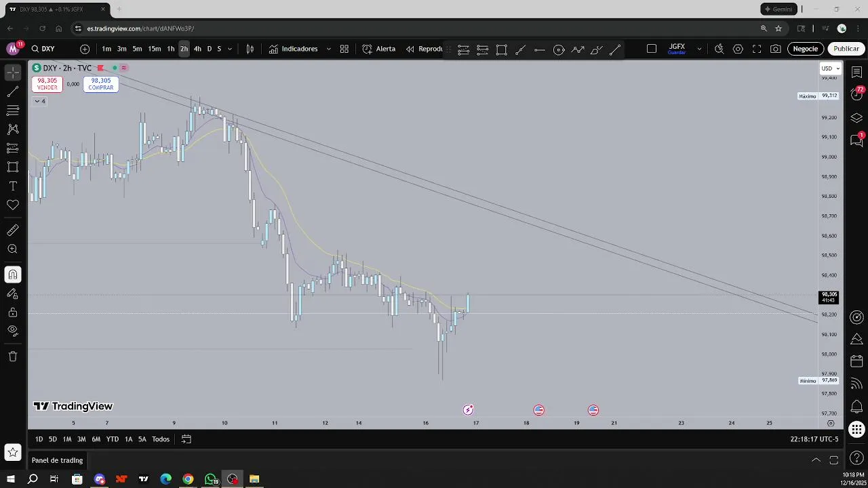Image resolution: width=868 pixels, height=488 pixels.
Task: Open the quick search icon
Action: [719, 49]
